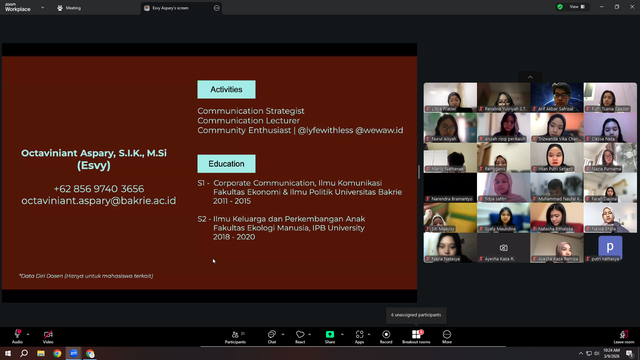The image size is (640, 360).
Task: Open the taskbar clock and date
Action: click(x=611, y=353)
